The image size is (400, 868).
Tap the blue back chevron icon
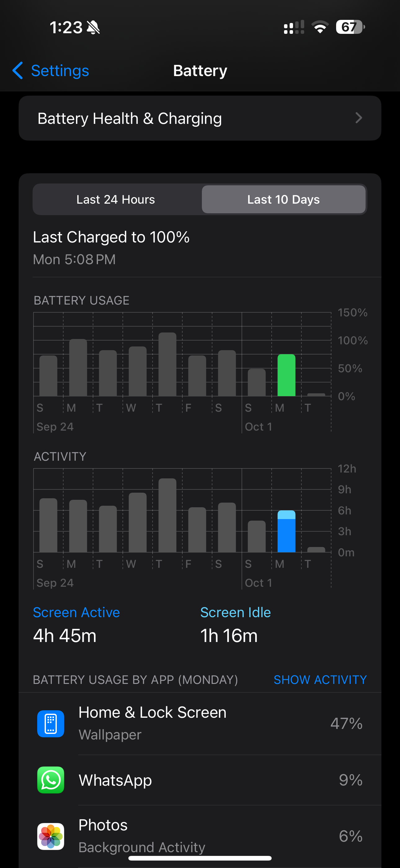[x=17, y=70]
